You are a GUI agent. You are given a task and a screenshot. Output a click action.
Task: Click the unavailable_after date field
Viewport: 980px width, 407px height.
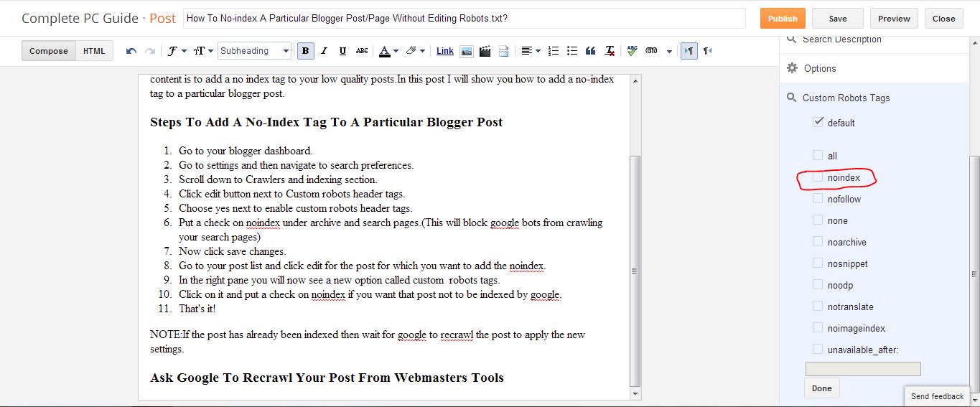[863, 369]
